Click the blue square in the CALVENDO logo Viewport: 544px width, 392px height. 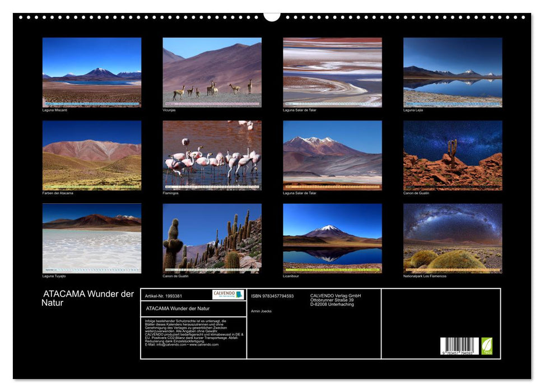tap(239, 295)
